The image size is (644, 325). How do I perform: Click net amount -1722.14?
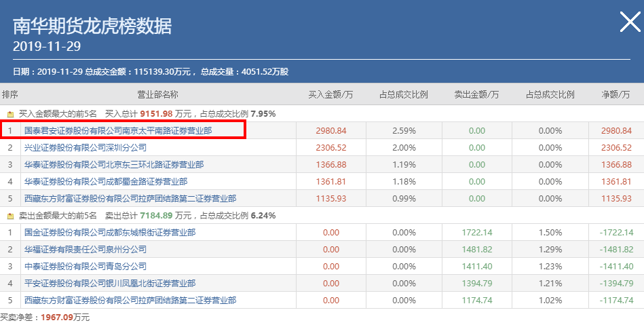click(x=616, y=233)
